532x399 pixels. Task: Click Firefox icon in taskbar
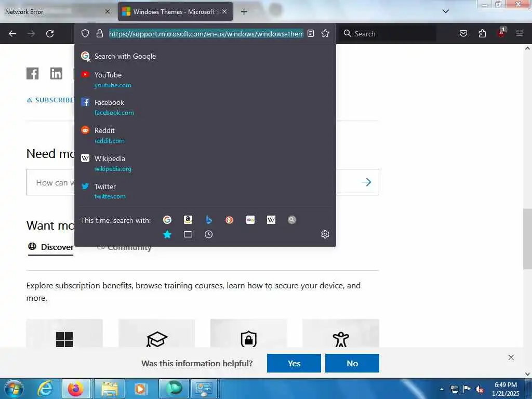(76, 389)
